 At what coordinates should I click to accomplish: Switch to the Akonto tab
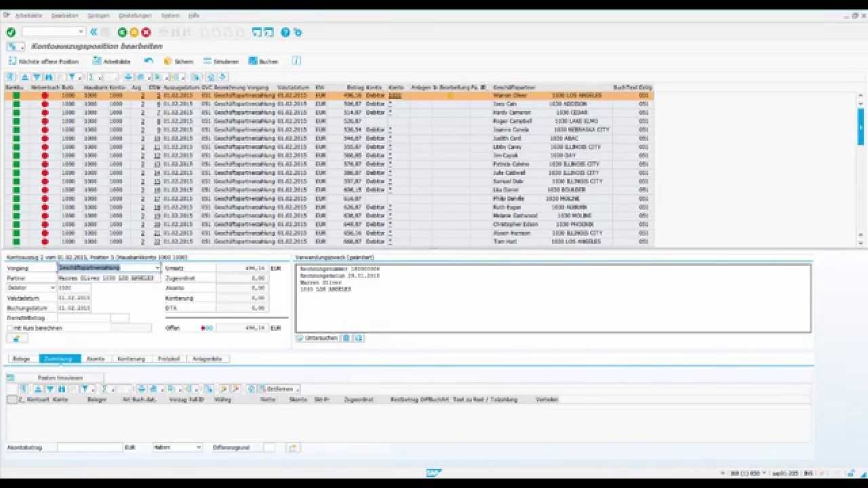pyautogui.click(x=96, y=359)
